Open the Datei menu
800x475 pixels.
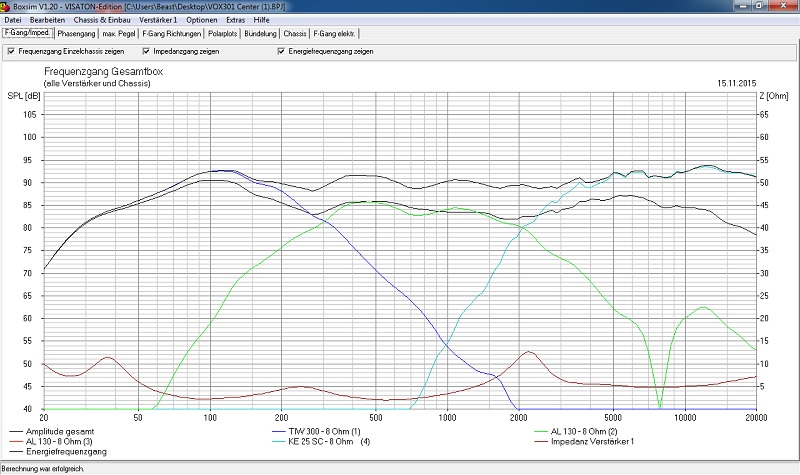(x=13, y=20)
